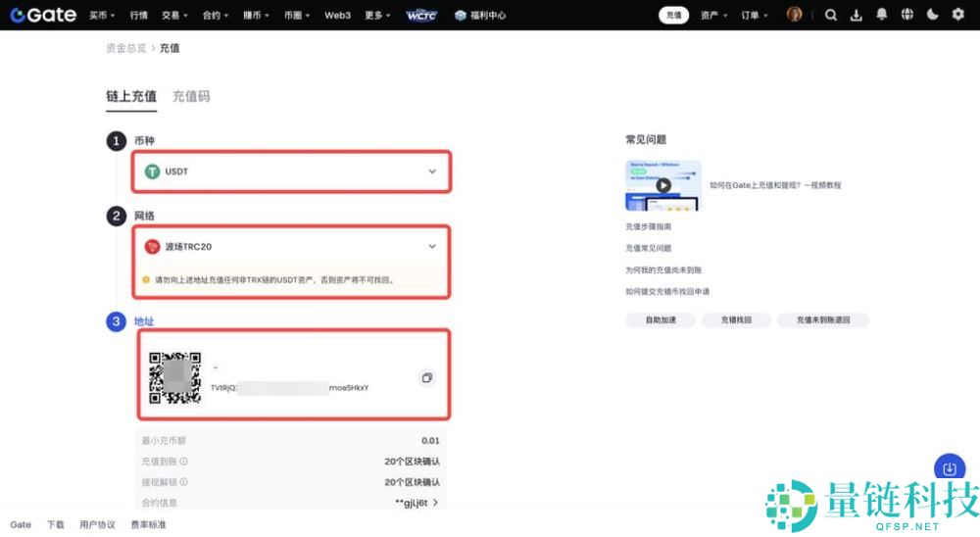Go back to 资金总览 breadcrumb
This screenshot has height=537, width=980.
point(126,48)
